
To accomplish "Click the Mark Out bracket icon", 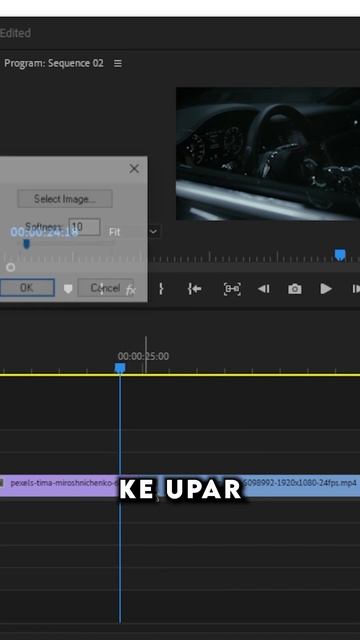I will tap(161, 289).
